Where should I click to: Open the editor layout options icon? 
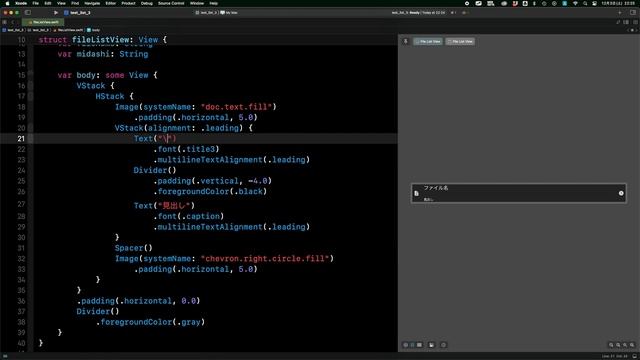(626, 22)
